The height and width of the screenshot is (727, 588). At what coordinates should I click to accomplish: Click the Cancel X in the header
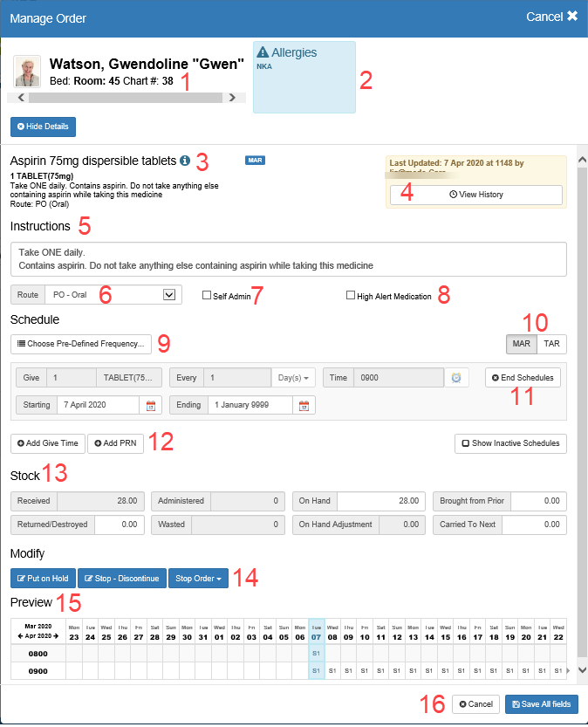(x=551, y=16)
